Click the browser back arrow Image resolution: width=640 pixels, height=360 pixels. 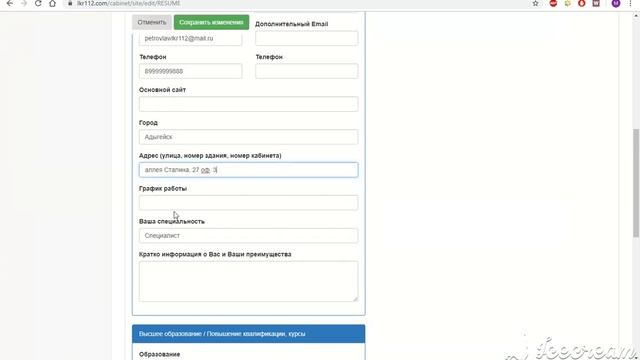point(10,3)
